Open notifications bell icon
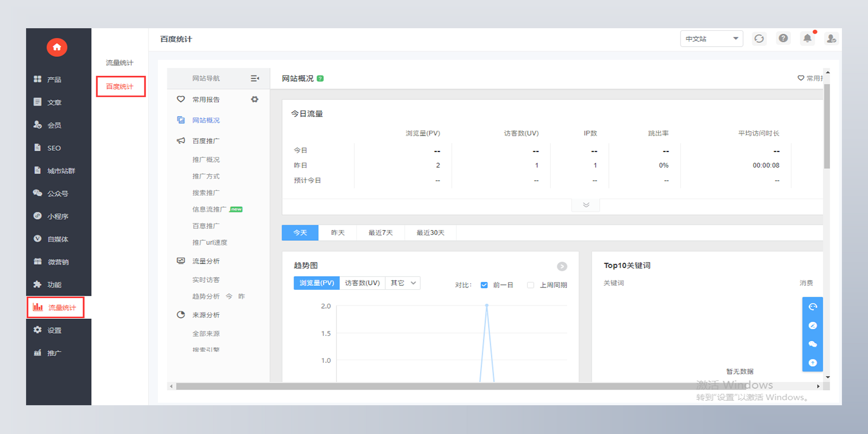The image size is (868, 434). click(x=807, y=39)
